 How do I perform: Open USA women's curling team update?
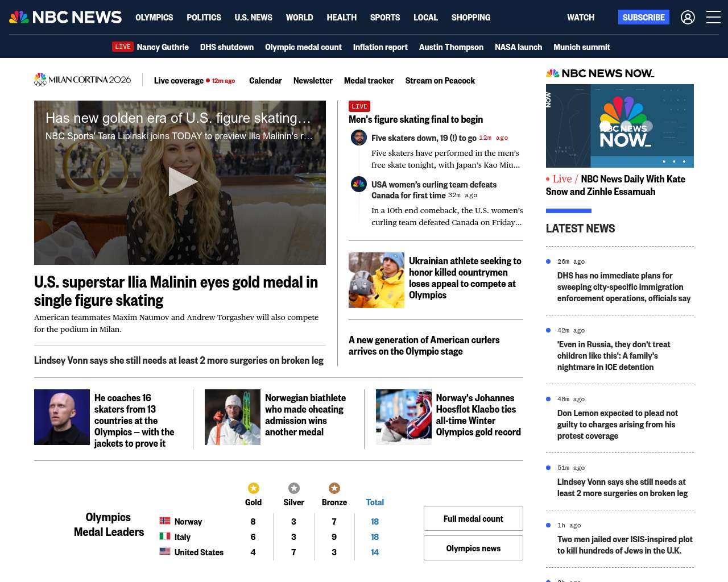(434, 190)
